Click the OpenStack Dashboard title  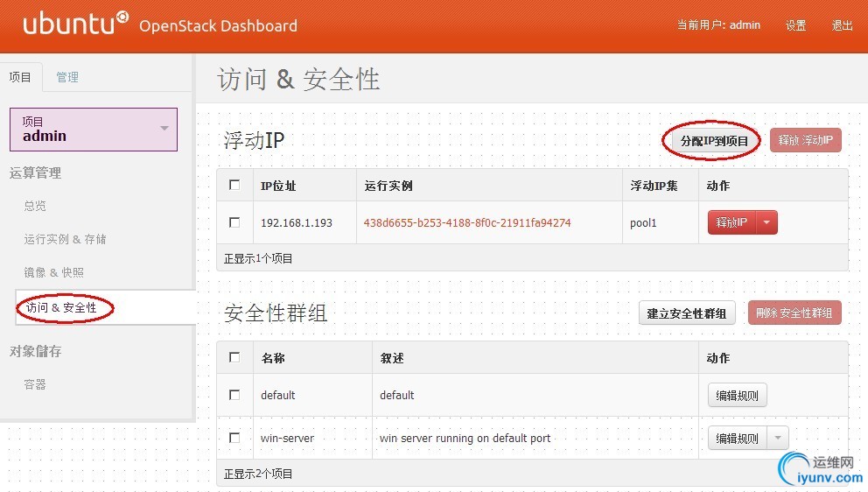pos(218,26)
